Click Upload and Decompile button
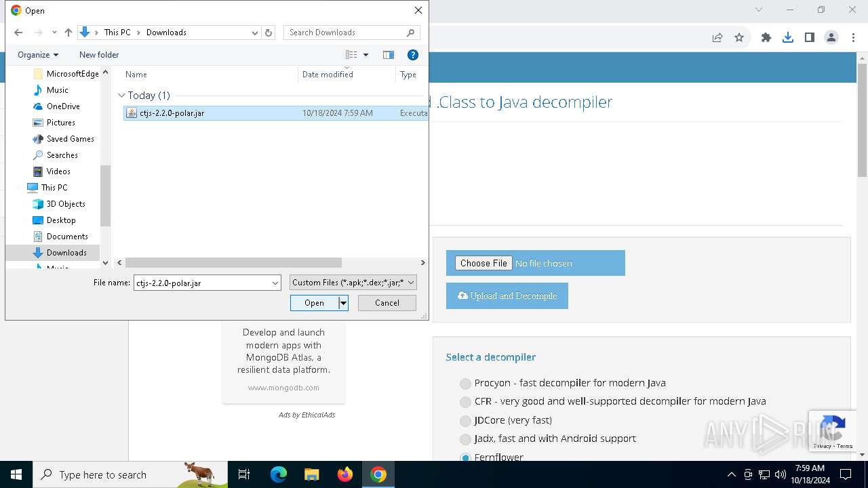Image resolution: width=868 pixels, height=488 pixels. coord(507,296)
